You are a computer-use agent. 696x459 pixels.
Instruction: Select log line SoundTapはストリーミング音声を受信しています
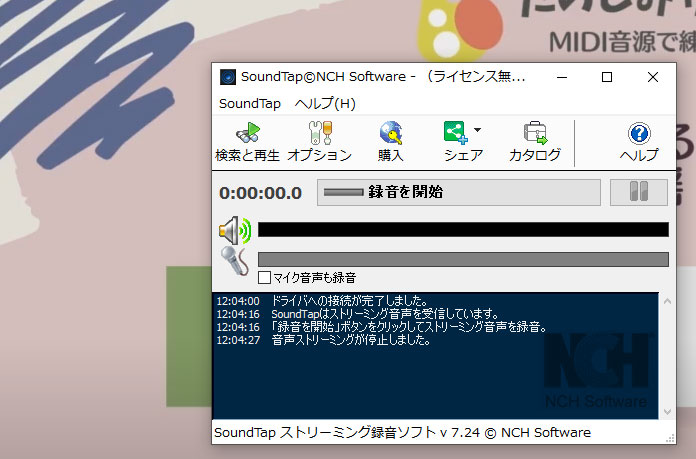coord(386,314)
